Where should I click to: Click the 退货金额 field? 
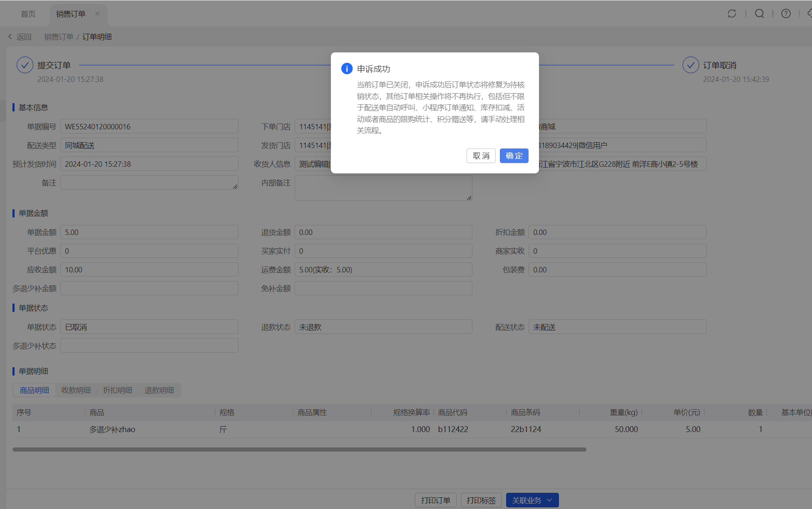tap(383, 232)
